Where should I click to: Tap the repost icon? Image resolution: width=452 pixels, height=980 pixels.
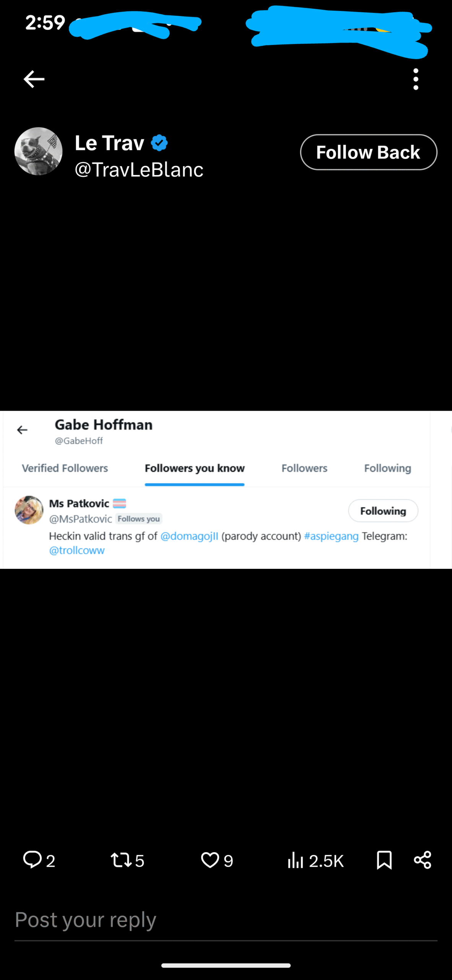pyautogui.click(x=121, y=860)
